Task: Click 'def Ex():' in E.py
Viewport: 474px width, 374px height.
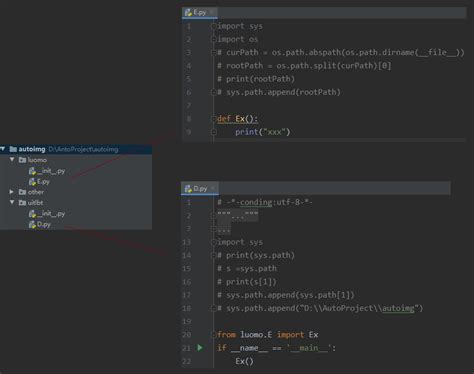Action: click(x=237, y=119)
